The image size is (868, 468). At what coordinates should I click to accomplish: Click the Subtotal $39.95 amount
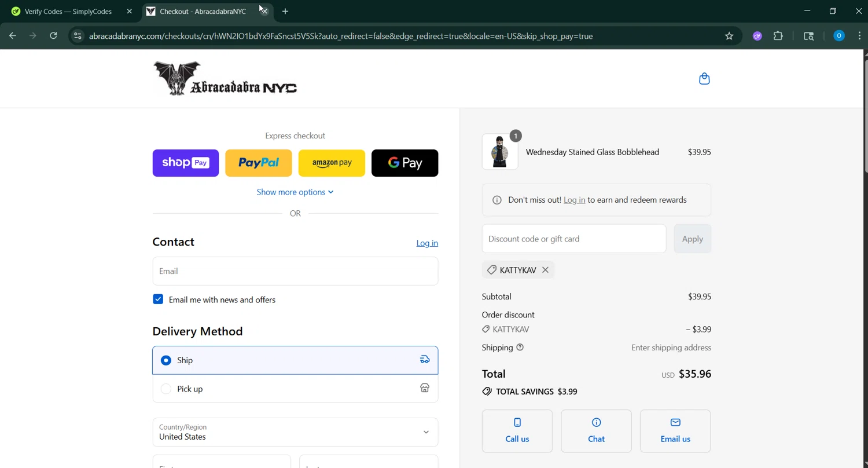click(700, 297)
